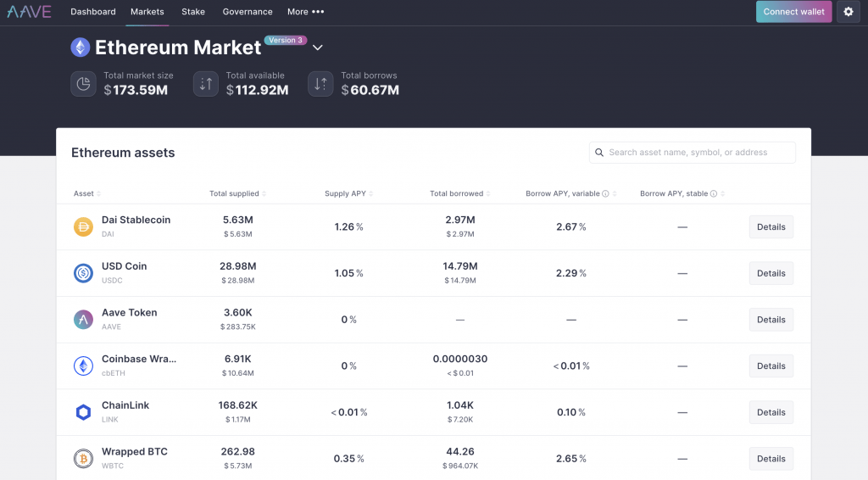The image size is (868, 480).
Task: Click the three dots next to More
Action: point(318,12)
